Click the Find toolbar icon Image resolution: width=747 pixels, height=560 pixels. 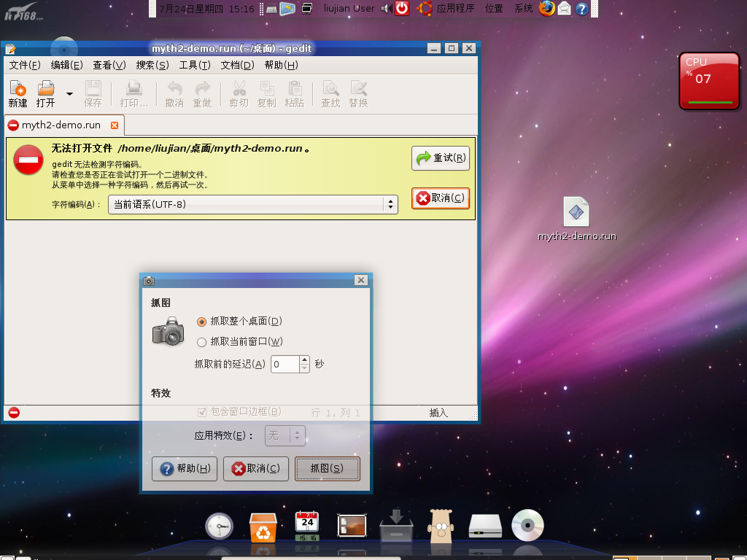click(x=330, y=94)
